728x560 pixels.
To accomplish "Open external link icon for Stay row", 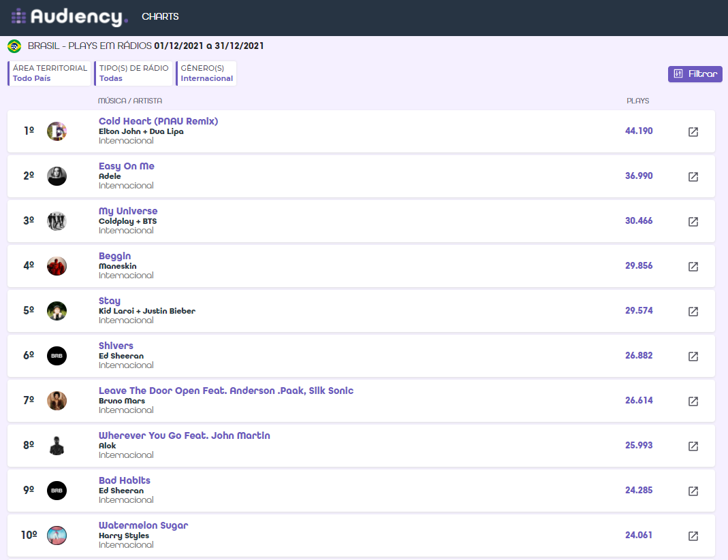I will click(693, 312).
